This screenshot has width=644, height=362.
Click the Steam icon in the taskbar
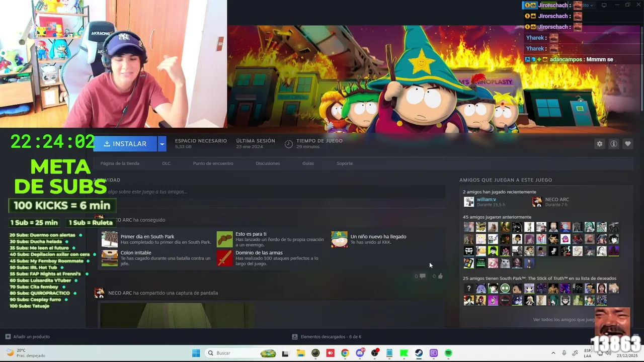point(419,353)
